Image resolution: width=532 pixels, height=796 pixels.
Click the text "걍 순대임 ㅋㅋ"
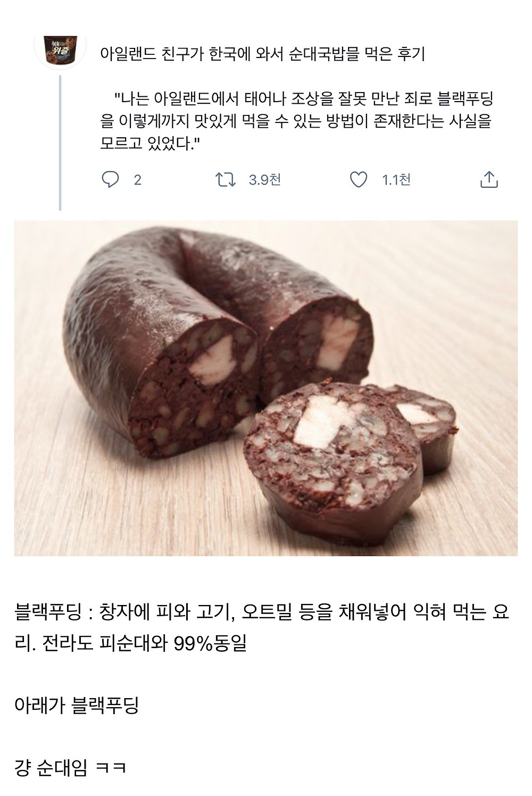tap(70, 768)
